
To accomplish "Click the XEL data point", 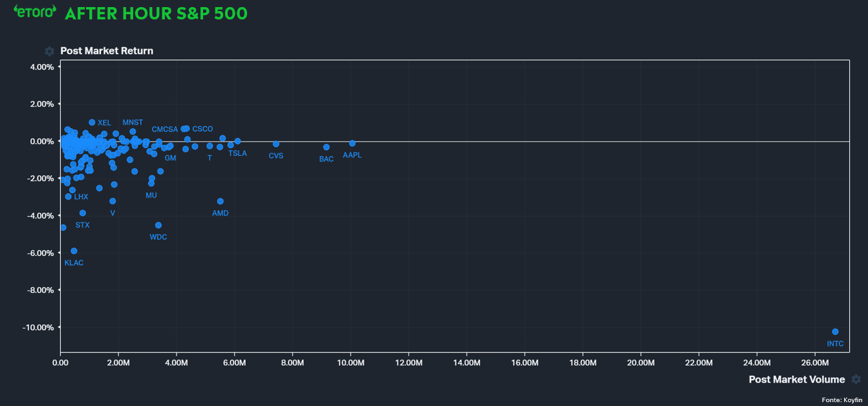I will (x=92, y=122).
